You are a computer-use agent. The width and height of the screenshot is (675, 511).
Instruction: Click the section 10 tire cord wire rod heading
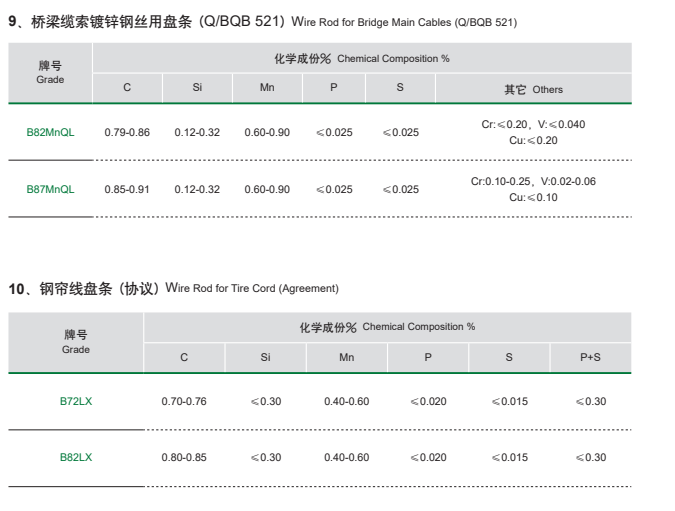(x=173, y=288)
